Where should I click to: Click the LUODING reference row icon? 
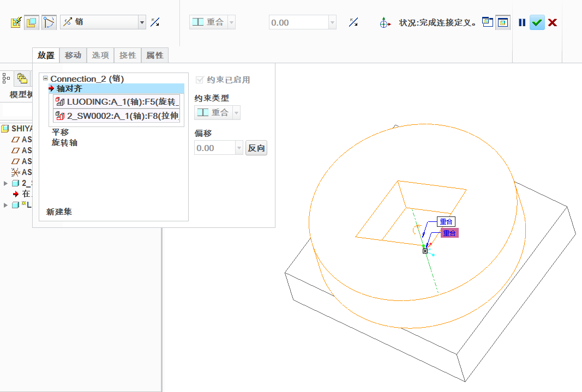pyautogui.click(x=60, y=102)
